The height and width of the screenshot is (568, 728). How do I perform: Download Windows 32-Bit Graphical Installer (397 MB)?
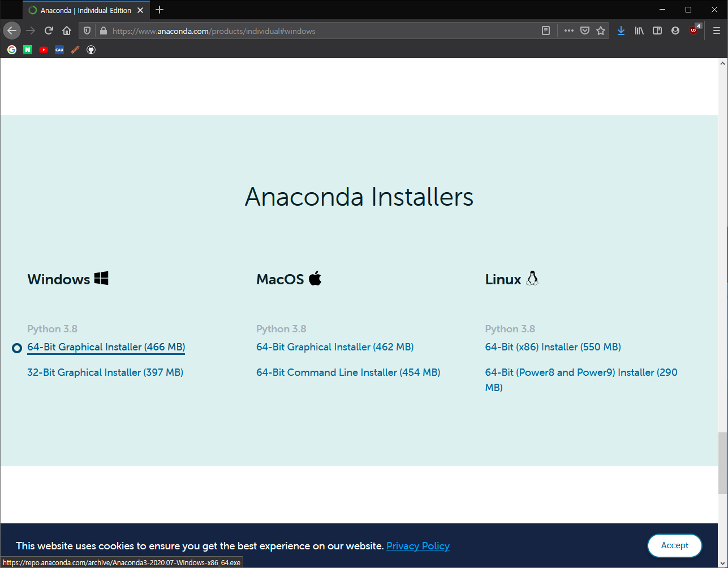[x=105, y=372]
